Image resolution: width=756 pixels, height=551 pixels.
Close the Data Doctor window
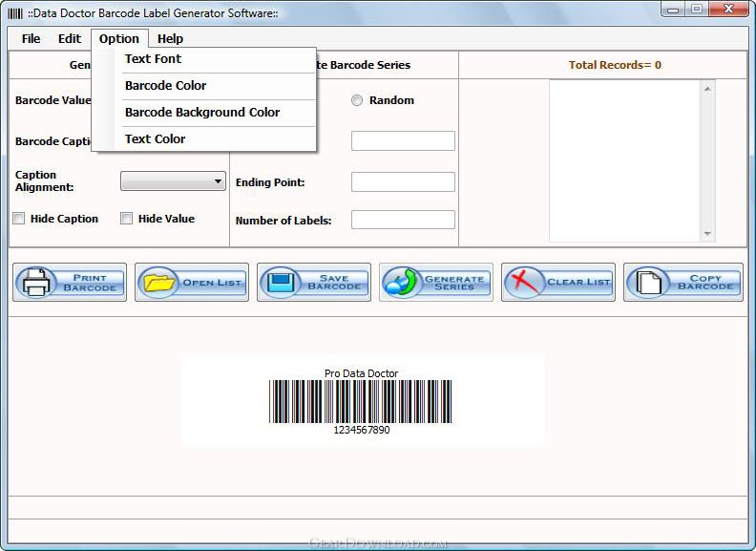click(728, 10)
